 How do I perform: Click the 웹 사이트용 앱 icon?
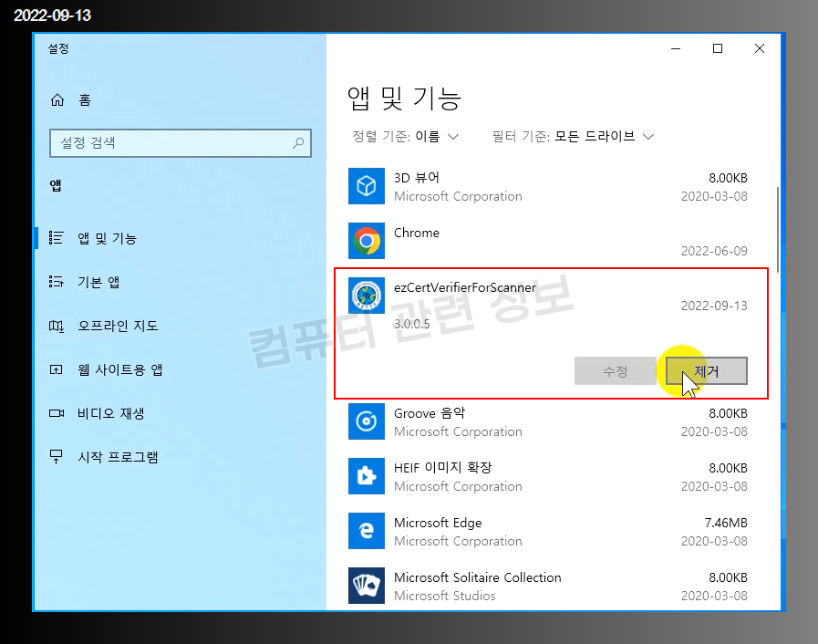click(x=56, y=370)
